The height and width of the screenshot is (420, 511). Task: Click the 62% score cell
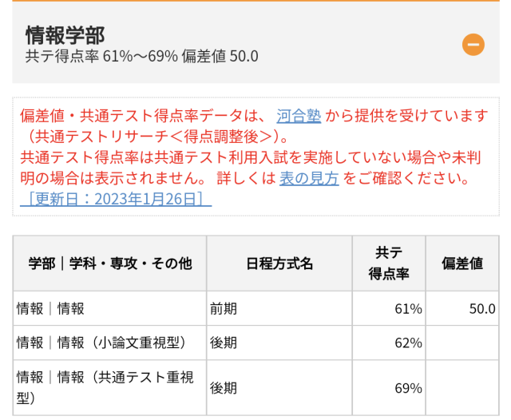pos(406,343)
